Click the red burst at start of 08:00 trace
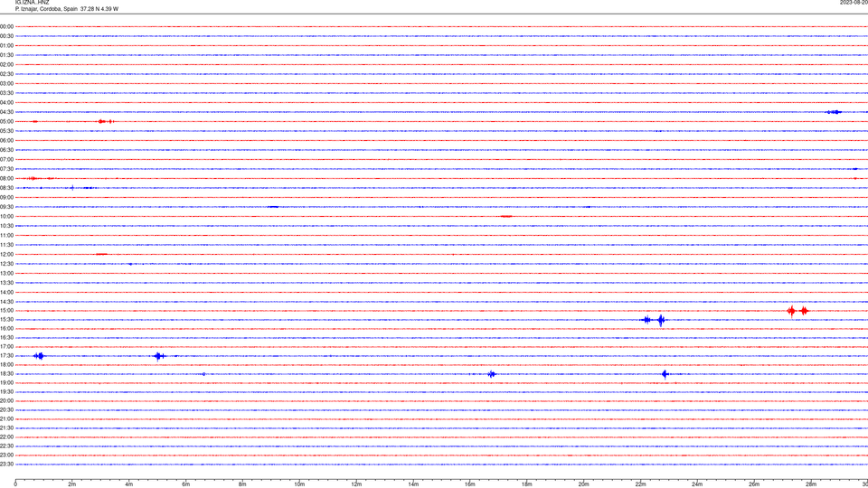 33,179
